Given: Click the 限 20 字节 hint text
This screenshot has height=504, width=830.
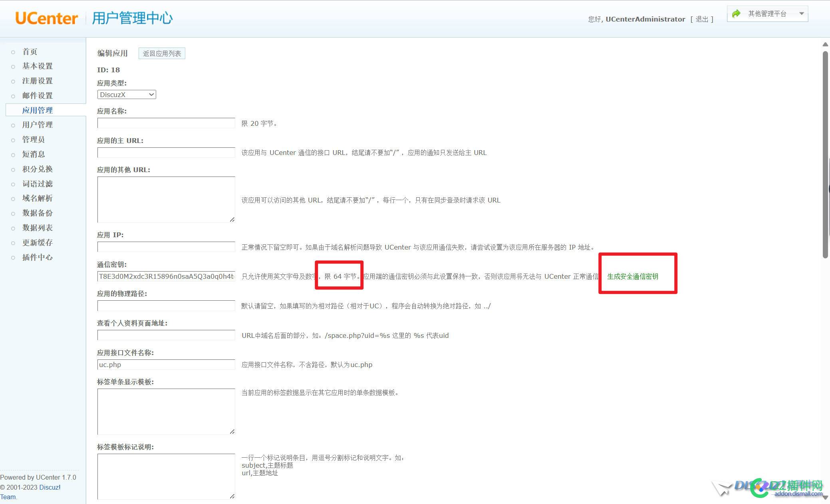Looking at the screenshot, I should click(x=259, y=123).
